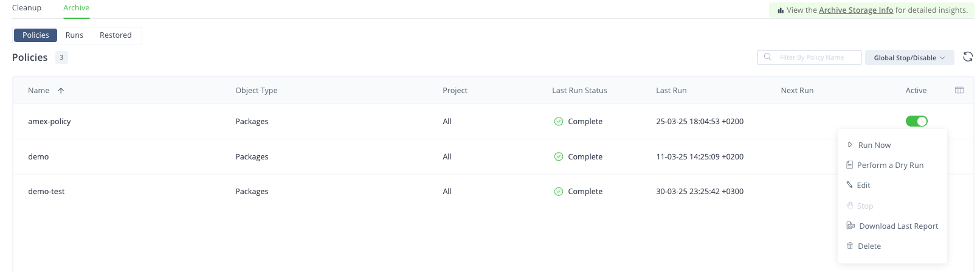Click the Dry Run document icon
Image resolution: width=980 pixels, height=272 pixels.
point(849,165)
